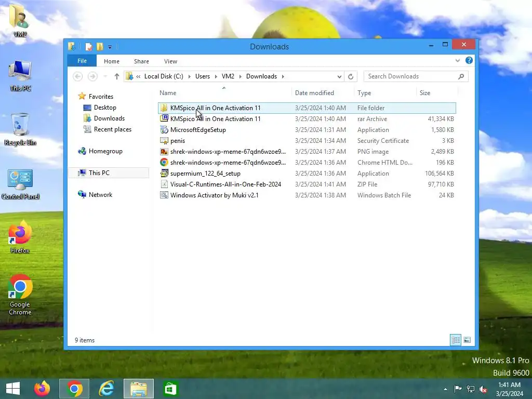The image size is (532, 399).
Task: Select shrek Chrome HTML document icon
Action: [x=164, y=162]
